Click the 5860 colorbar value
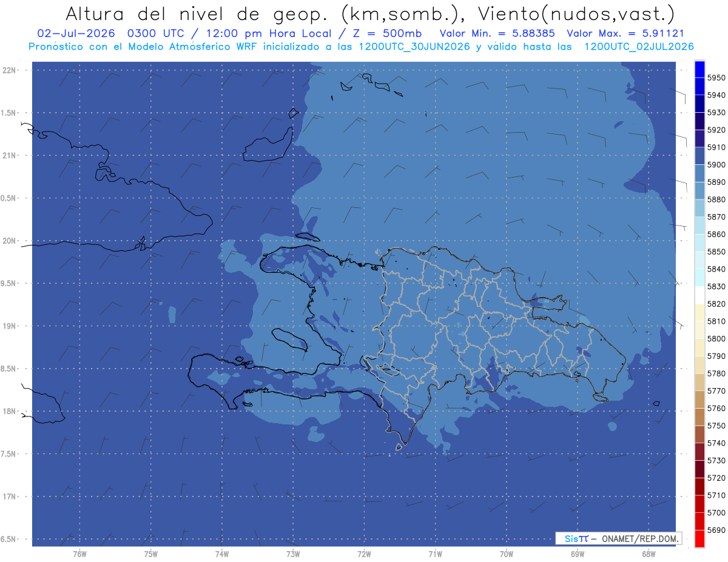Viewport: 728px width, 562px height. pos(716,234)
